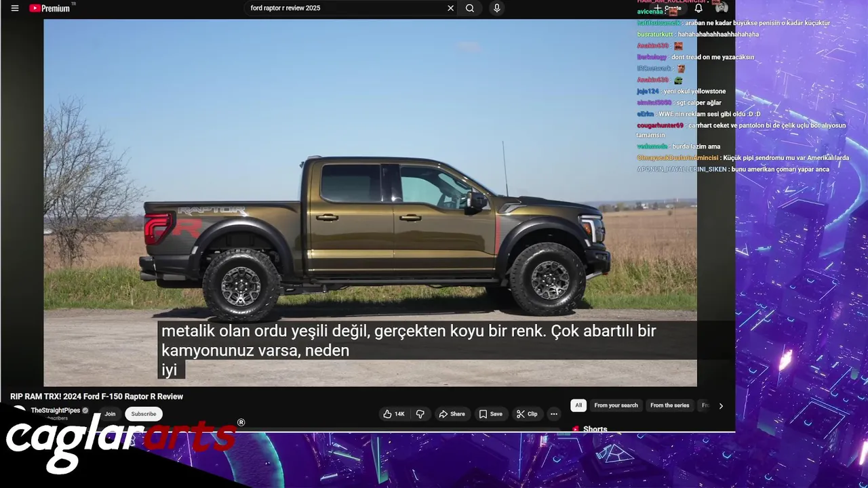Open the Create menu
The image size is (868, 488).
click(x=669, y=8)
